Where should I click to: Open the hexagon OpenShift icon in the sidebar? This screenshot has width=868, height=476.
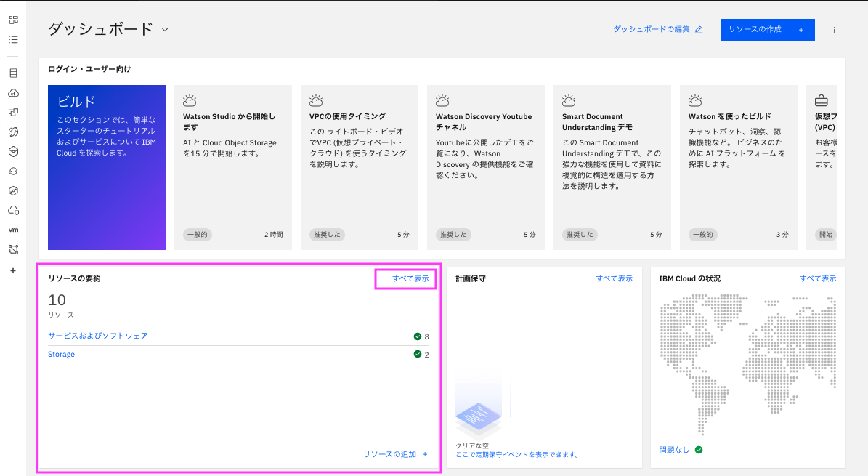pos(13,190)
